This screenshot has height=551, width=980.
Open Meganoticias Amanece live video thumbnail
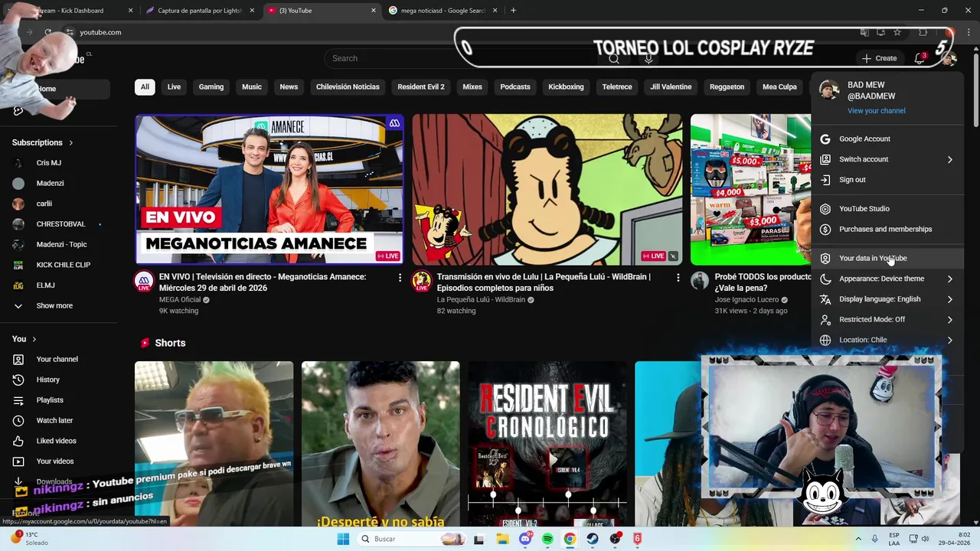click(269, 190)
